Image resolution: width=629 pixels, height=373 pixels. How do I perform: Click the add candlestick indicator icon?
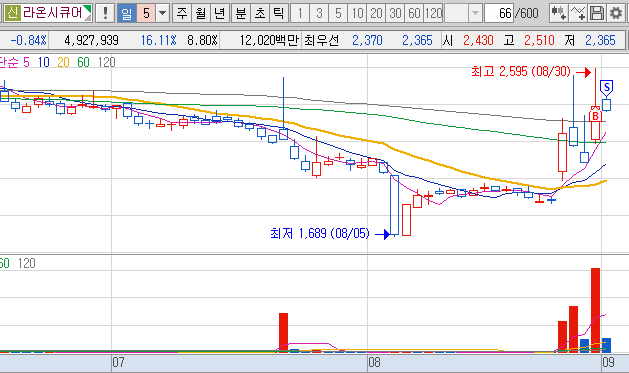click(558, 13)
